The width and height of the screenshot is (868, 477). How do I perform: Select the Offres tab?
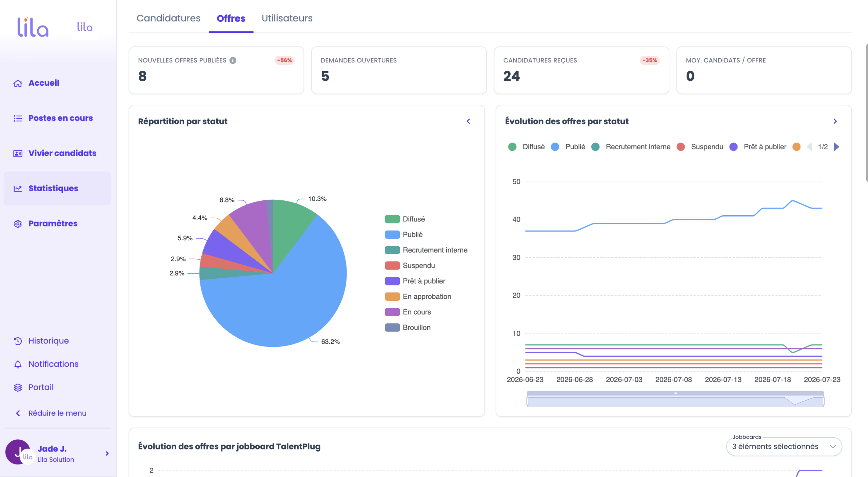click(231, 18)
